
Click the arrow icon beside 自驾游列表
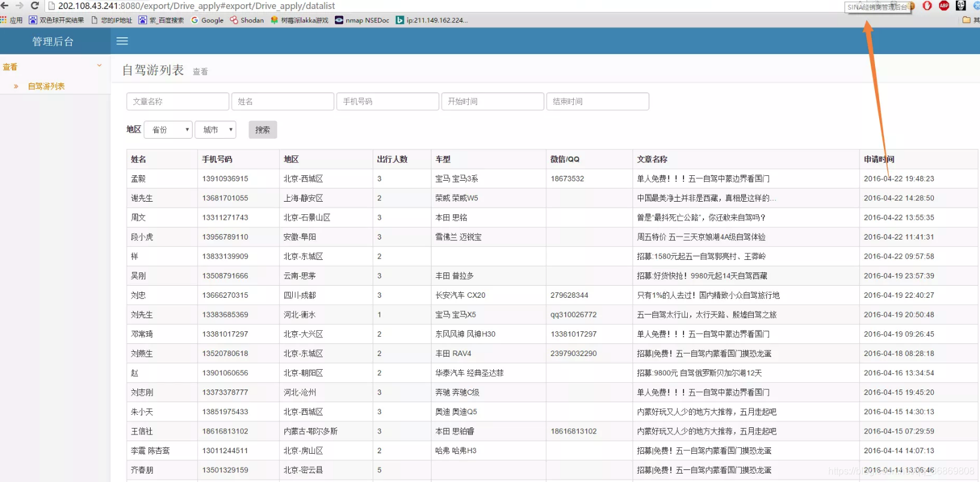click(16, 86)
